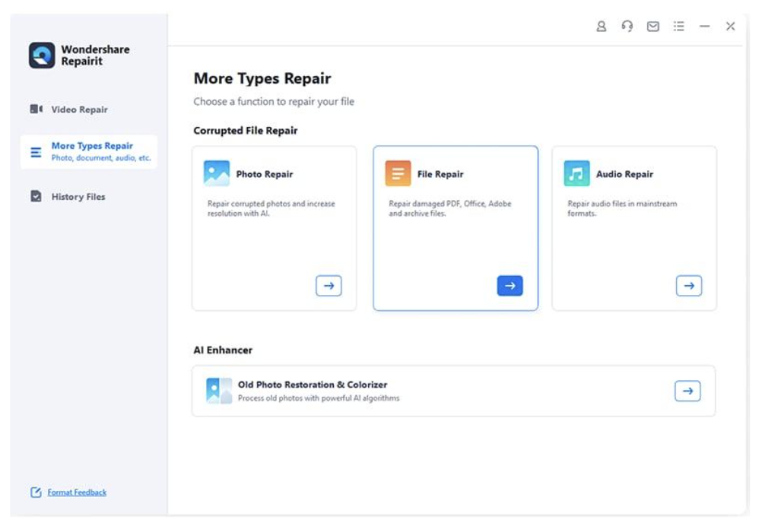Click the 'More Types Repair' page heading
This screenshot has height=532, width=762.
pyautogui.click(x=262, y=78)
